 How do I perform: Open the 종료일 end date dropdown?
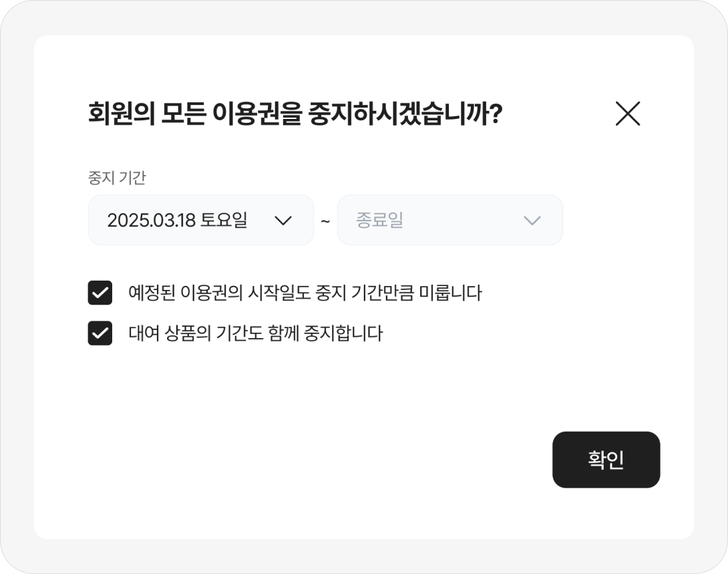click(x=449, y=221)
